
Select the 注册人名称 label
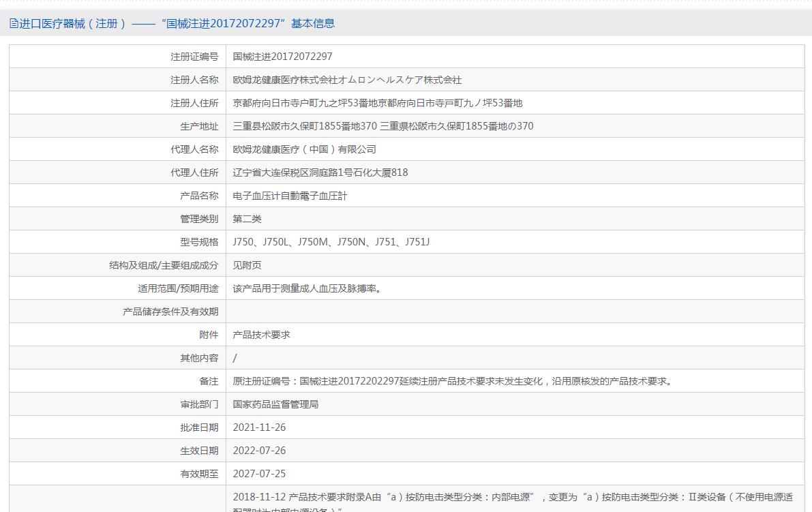click(195, 80)
